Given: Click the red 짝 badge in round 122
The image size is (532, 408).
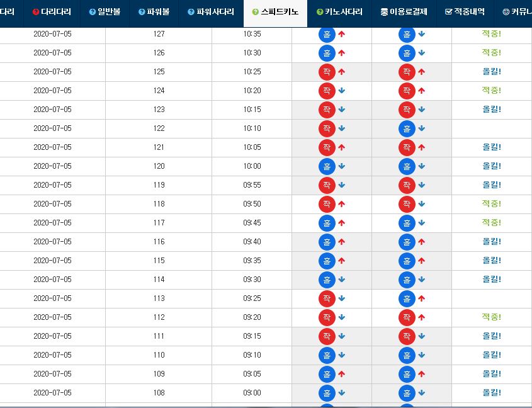Looking at the screenshot, I should tap(327, 128).
